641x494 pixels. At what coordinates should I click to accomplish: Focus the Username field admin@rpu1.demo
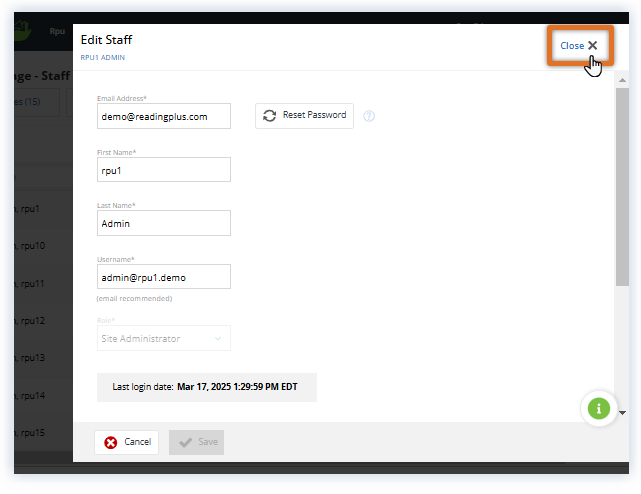[x=164, y=277]
